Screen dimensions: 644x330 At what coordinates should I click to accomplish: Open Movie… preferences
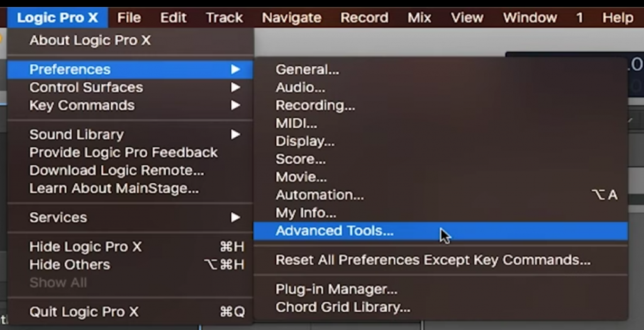coord(441,177)
